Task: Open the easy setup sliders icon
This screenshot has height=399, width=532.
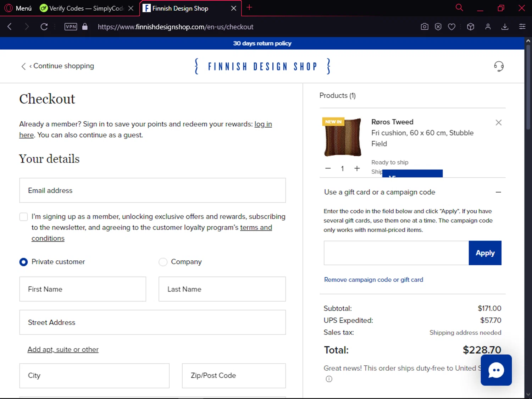Action: [522, 27]
